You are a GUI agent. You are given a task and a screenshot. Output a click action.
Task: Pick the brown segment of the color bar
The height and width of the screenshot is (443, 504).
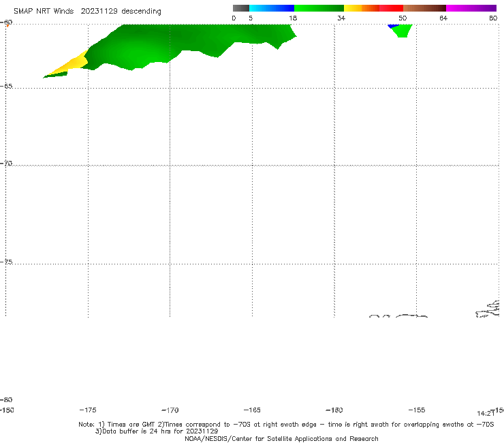pos(424,8)
